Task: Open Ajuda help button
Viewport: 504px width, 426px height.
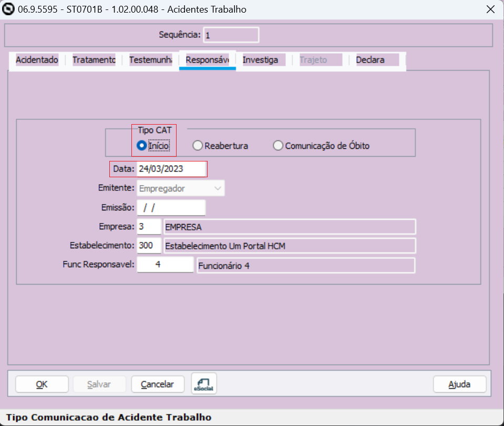Action: (459, 384)
